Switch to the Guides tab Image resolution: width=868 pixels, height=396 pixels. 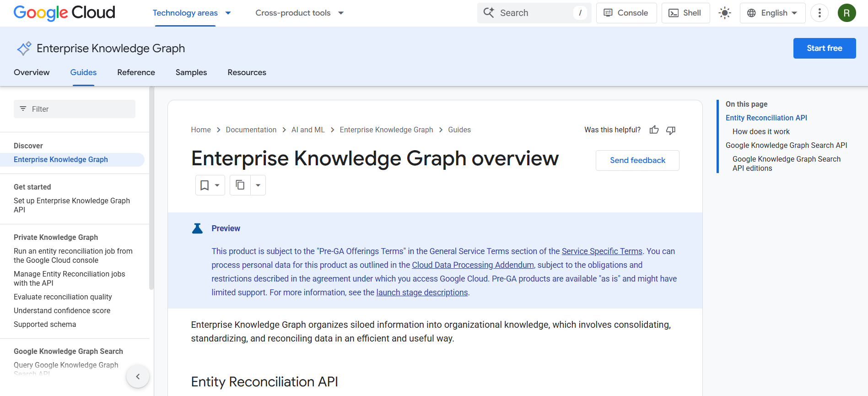click(83, 72)
